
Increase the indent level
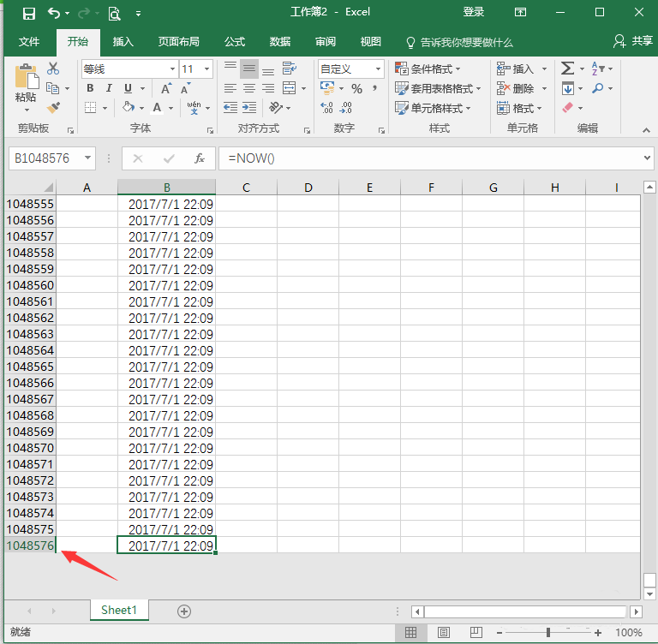(x=249, y=107)
